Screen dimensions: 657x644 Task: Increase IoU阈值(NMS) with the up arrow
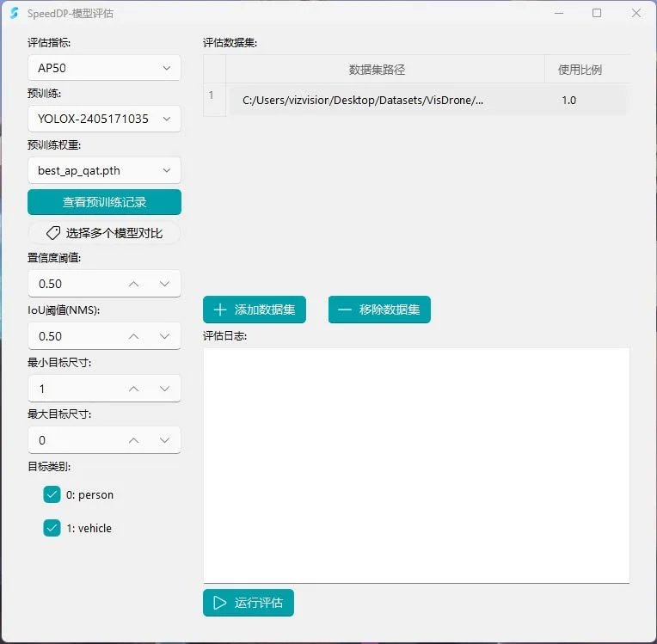133,336
